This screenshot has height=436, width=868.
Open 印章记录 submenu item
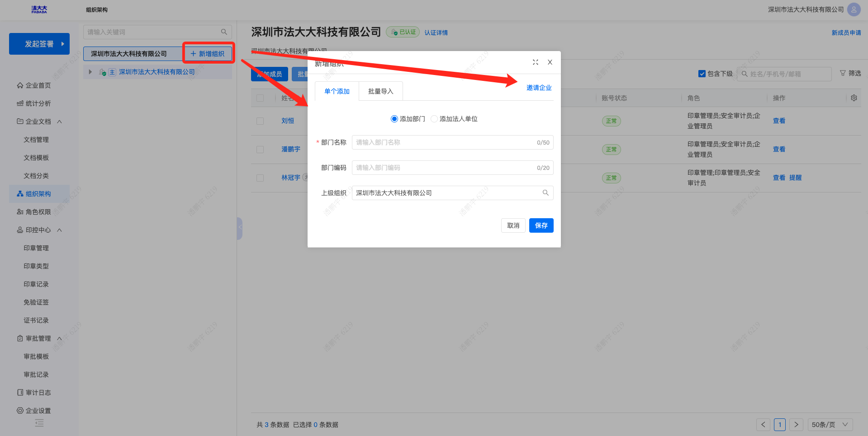point(36,284)
